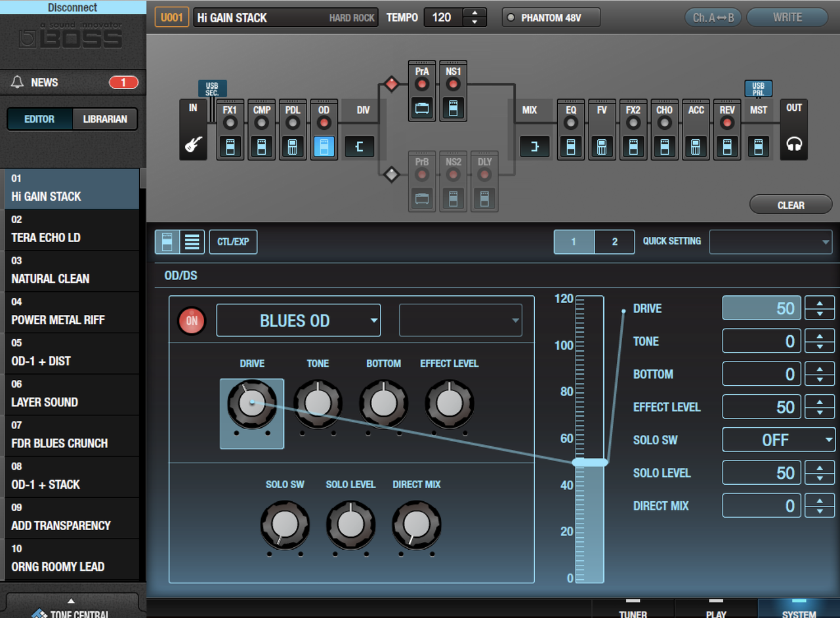
Task: Open the SYSTEM tab
Action: 799,609
